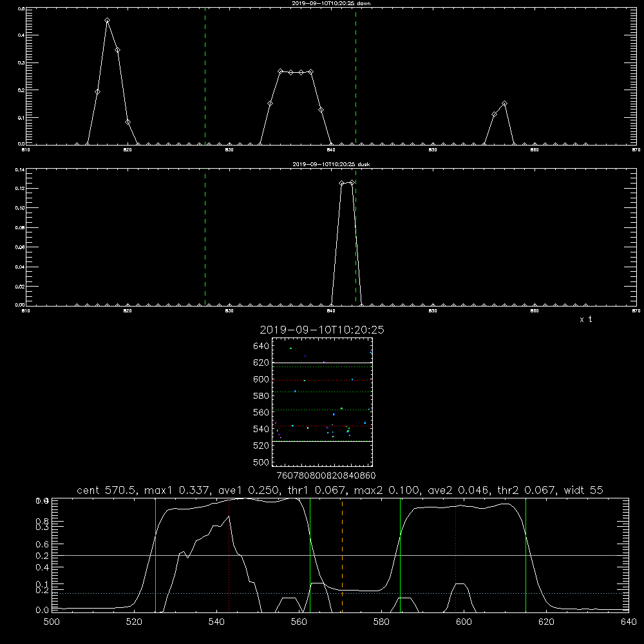This screenshot has height=644, width=644.
Task: Select the leftmost plateau diamond of dawn's middle peak
Action: (x=281, y=71)
